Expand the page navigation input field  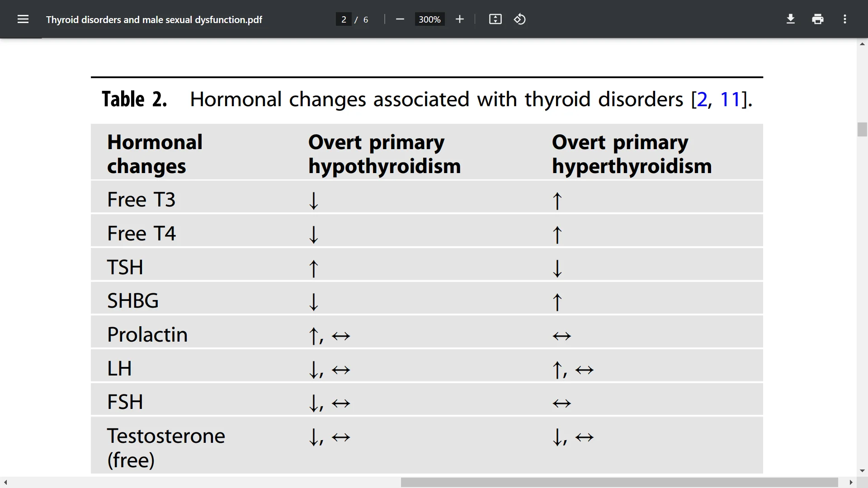343,19
